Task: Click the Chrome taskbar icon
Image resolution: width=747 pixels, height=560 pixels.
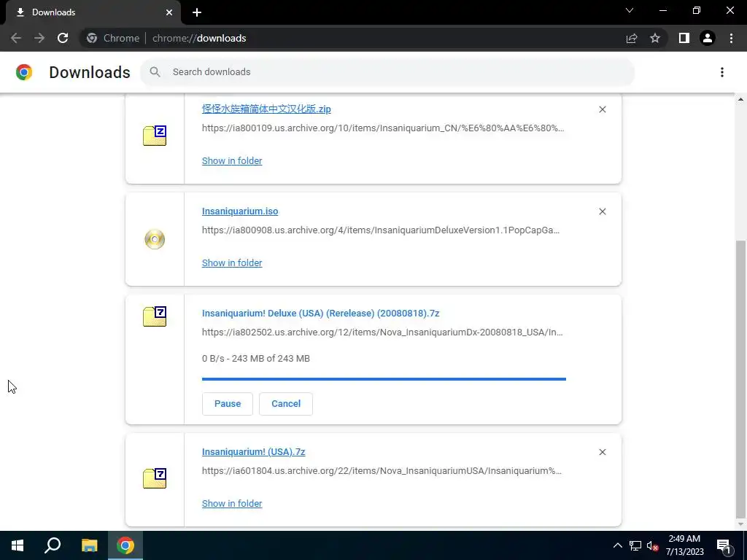Action: coord(125,545)
